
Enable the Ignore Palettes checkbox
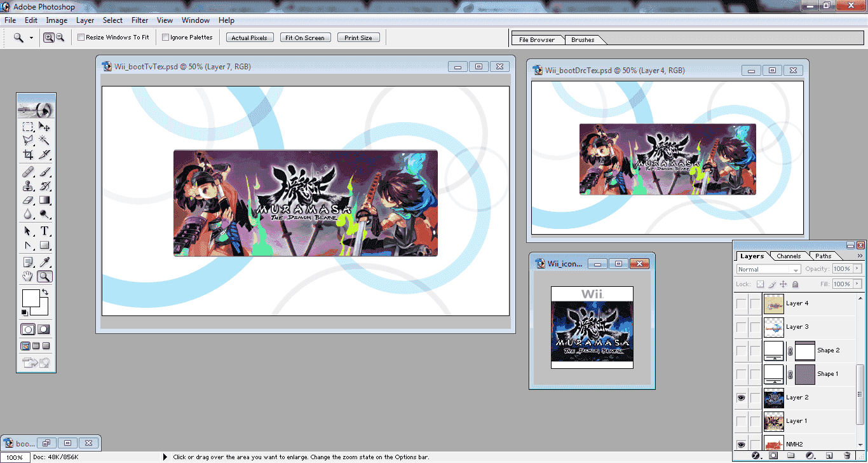[165, 38]
